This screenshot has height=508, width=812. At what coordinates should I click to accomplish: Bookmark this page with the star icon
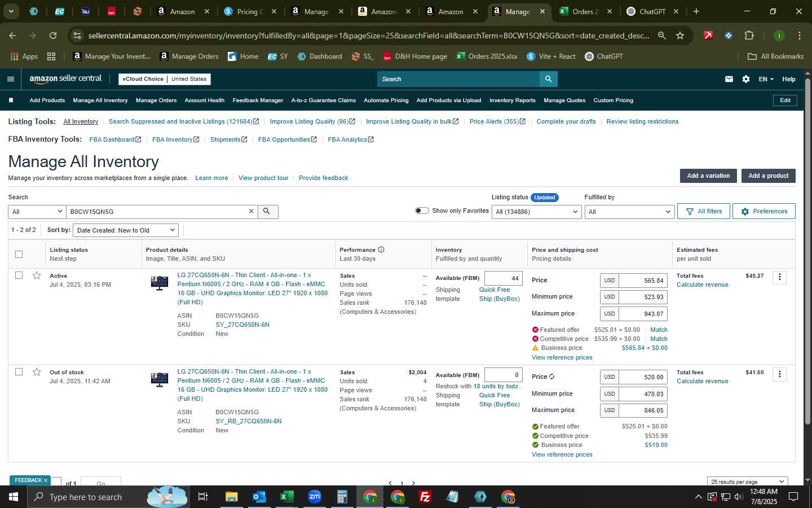pyautogui.click(x=680, y=36)
